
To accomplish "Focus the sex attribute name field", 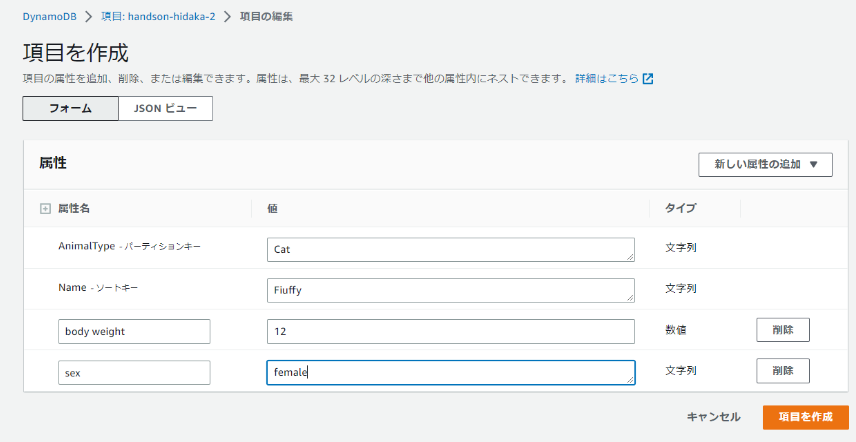I will click(134, 372).
